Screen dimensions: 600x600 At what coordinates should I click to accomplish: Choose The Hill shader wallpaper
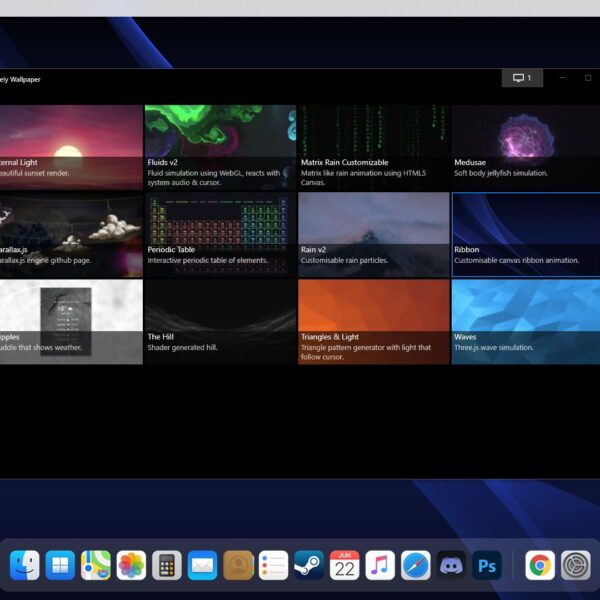220,321
